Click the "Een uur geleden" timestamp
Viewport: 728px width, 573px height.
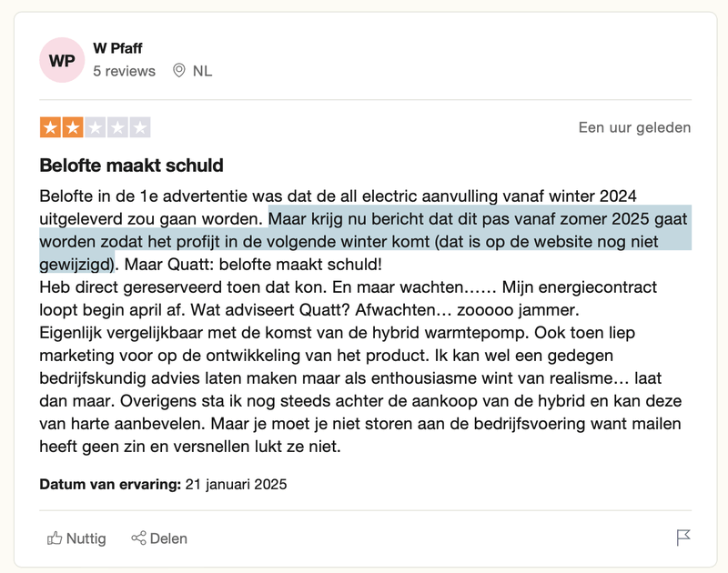click(634, 127)
